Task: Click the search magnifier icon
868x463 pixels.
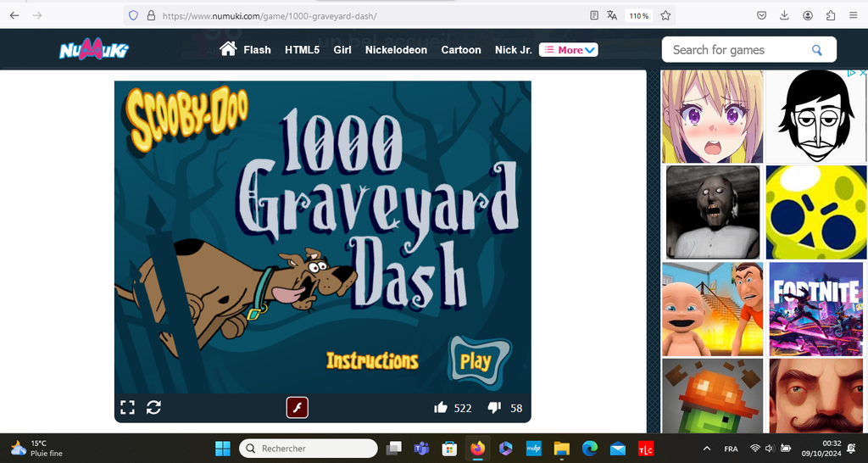Action: point(816,50)
